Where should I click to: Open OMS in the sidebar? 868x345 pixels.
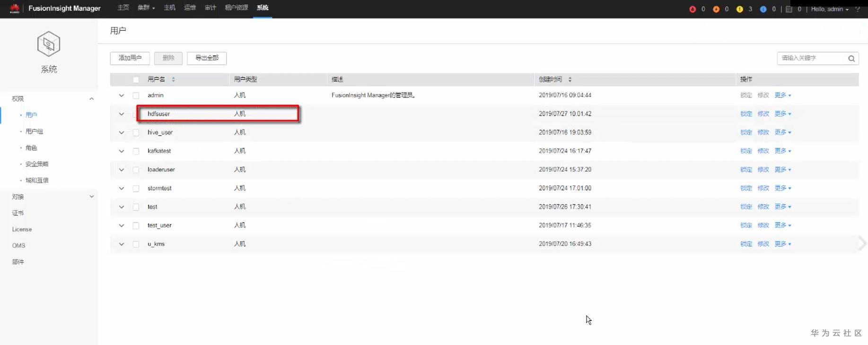19,246
